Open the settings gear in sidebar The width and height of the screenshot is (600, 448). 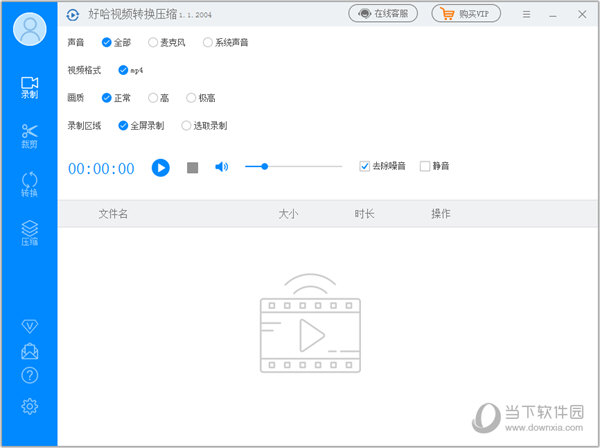click(29, 405)
